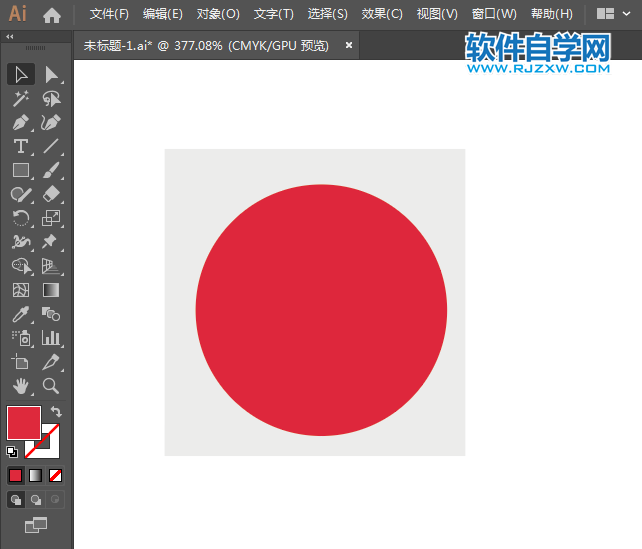The image size is (642, 549).
Task: Open the workspace layout switcher dropdown
Action: pyautogui.click(x=611, y=14)
